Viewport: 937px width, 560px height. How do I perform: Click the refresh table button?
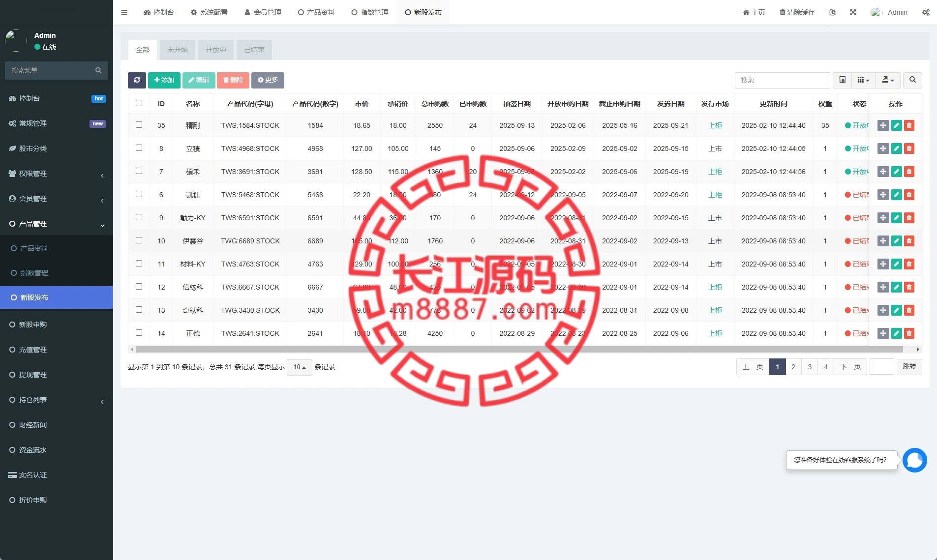coord(137,80)
